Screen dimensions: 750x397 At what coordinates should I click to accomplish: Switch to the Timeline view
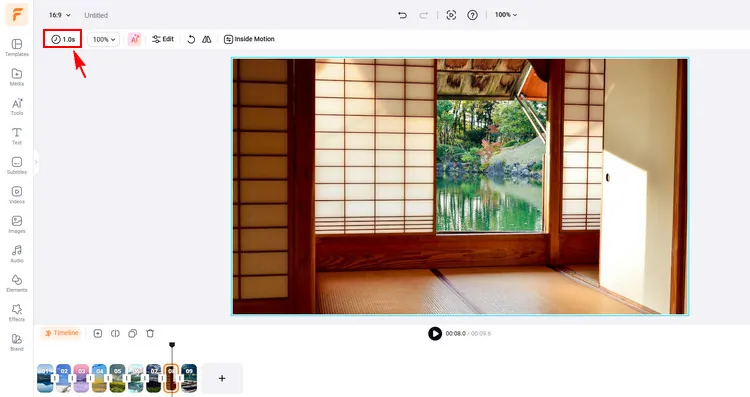click(x=62, y=333)
